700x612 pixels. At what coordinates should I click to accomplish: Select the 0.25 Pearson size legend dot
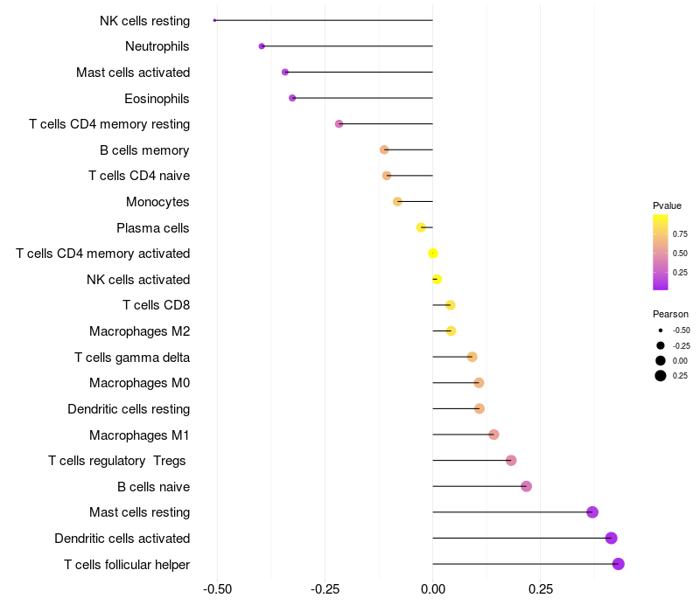(x=661, y=376)
